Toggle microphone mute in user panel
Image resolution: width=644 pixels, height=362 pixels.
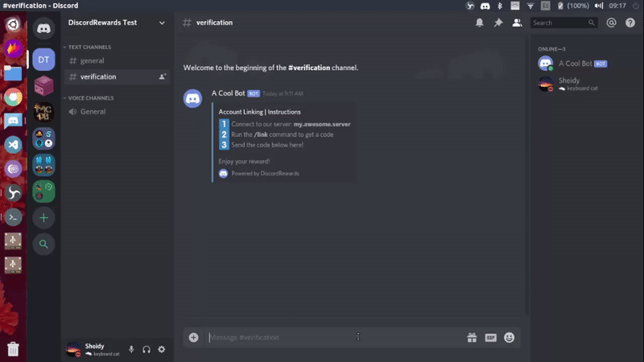131,349
